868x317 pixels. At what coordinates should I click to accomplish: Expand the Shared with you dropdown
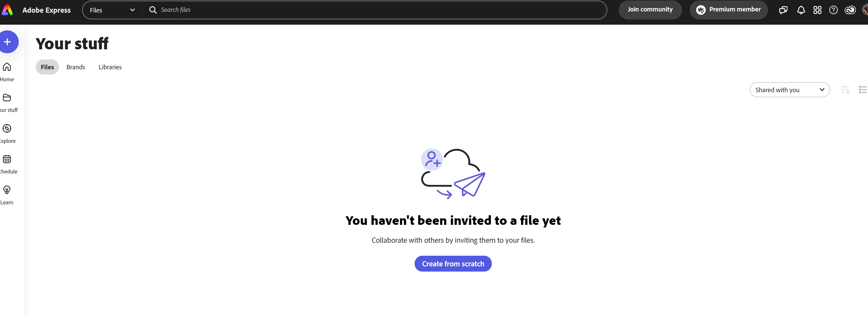(x=789, y=90)
